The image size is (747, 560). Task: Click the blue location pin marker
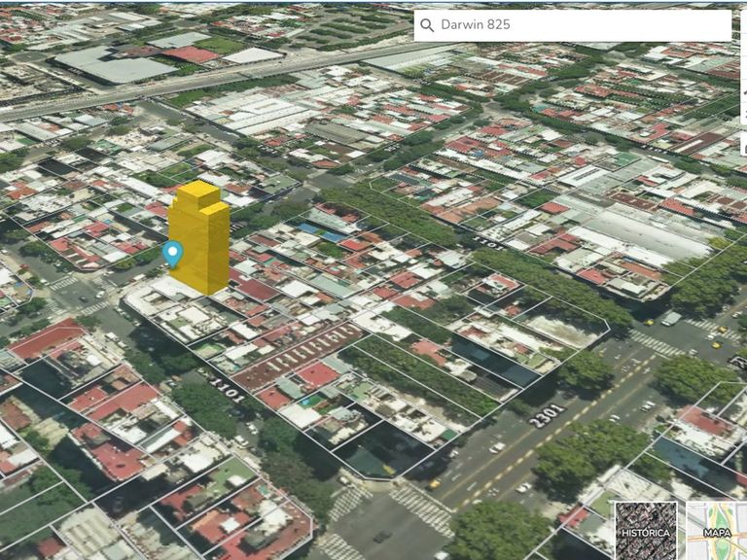(x=172, y=255)
